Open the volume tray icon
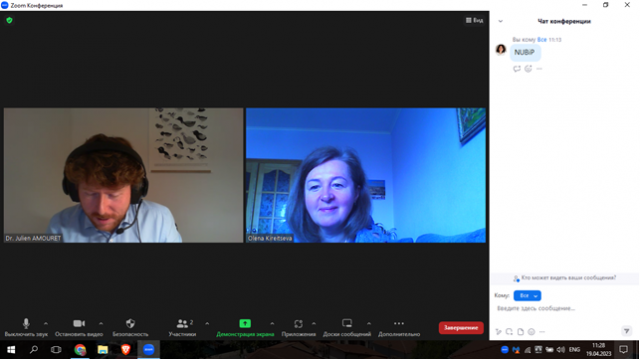Image resolution: width=640 pixels, height=360 pixels. click(x=561, y=350)
